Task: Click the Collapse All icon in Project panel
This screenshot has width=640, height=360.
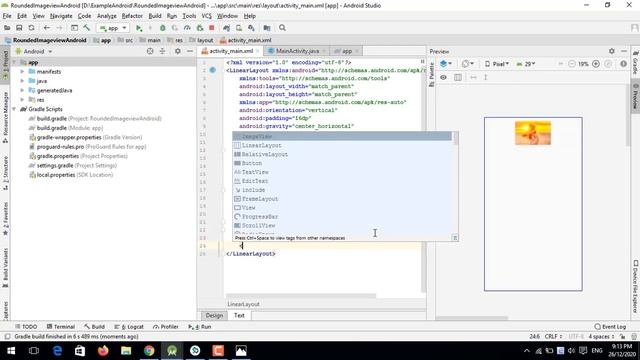Action: [162, 51]
